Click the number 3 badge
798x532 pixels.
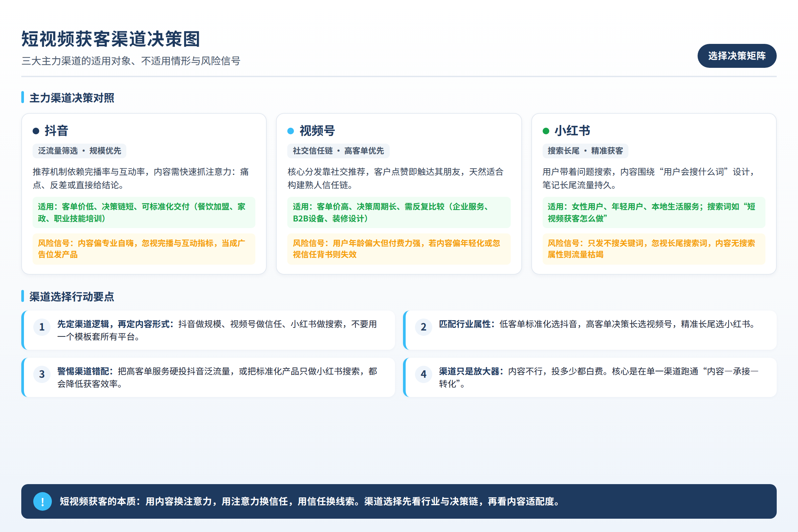coord(42,374)
